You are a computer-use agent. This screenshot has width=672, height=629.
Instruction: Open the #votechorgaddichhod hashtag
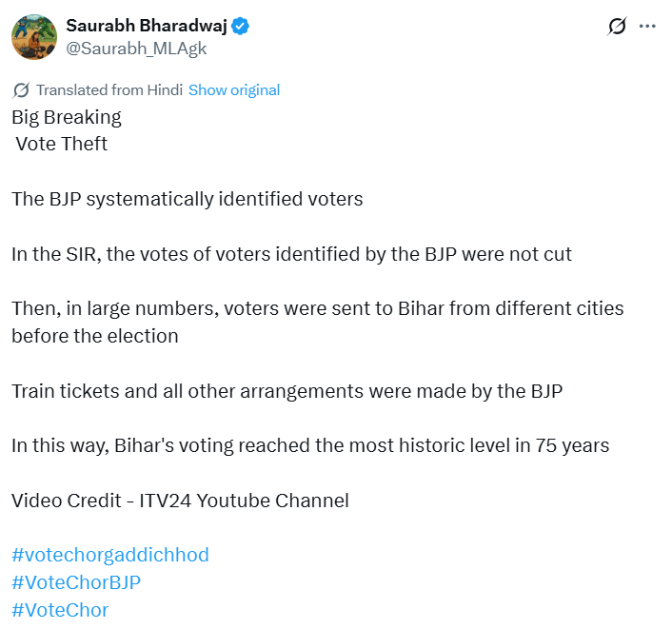click(x=110, y=555)
